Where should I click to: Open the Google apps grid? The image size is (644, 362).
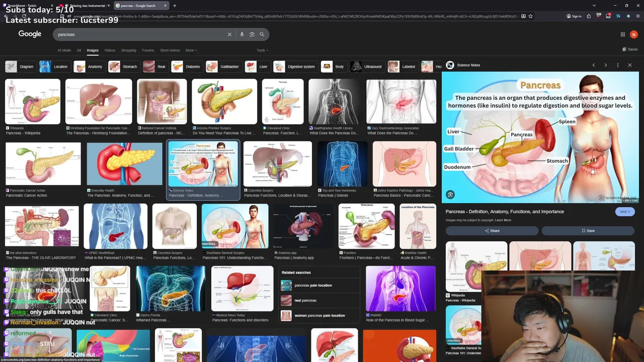623,35
